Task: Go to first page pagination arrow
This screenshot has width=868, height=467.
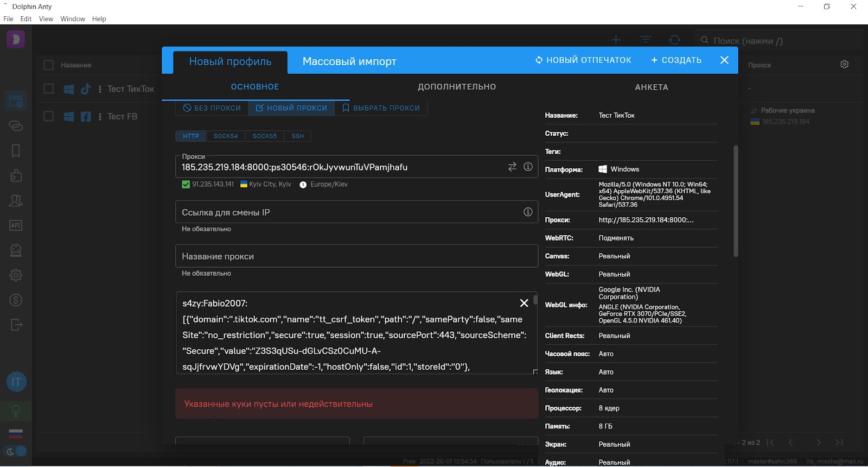Action: pos(770,443)
